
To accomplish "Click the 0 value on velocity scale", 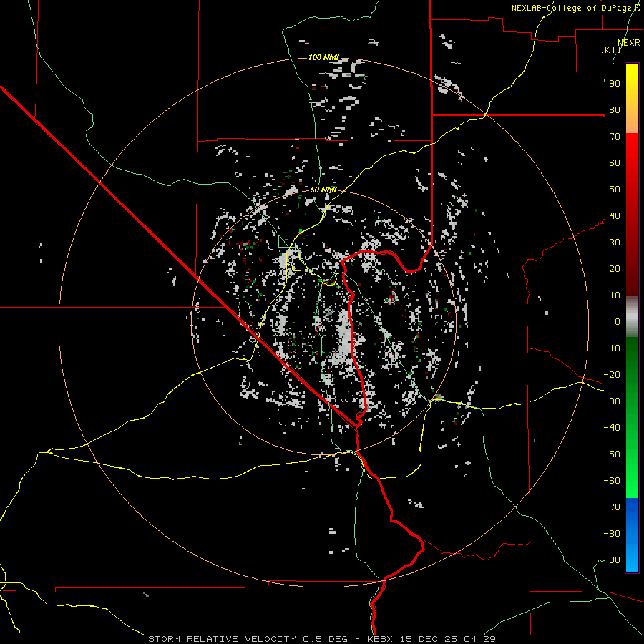I will click(x=618, y=322).
